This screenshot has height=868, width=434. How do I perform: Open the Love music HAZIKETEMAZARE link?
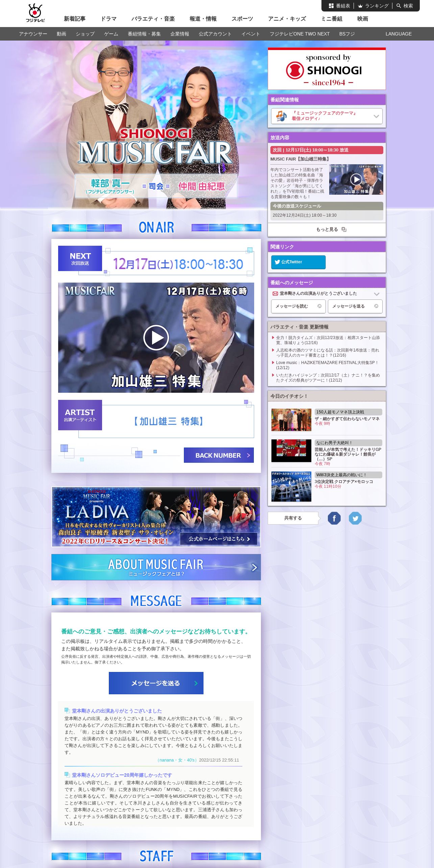327,365
